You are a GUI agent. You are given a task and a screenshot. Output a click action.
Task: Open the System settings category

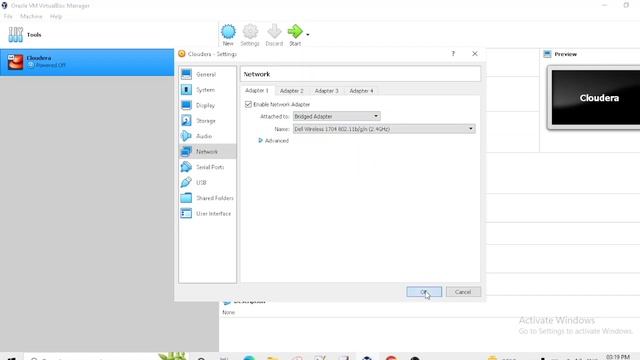pos(207,90)
